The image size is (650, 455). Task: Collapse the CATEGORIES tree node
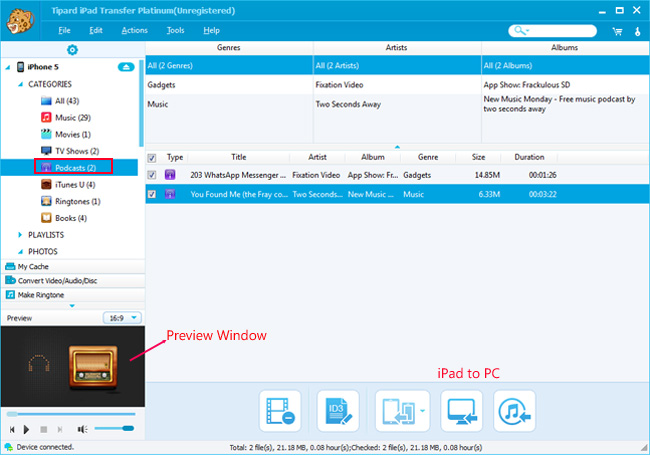click(x=20, y=84)
